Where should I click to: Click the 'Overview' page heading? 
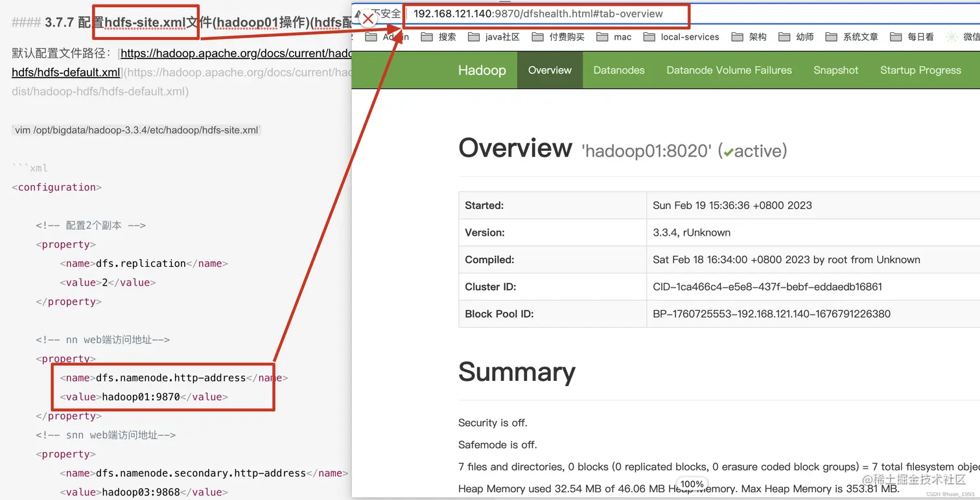point(515,148)
